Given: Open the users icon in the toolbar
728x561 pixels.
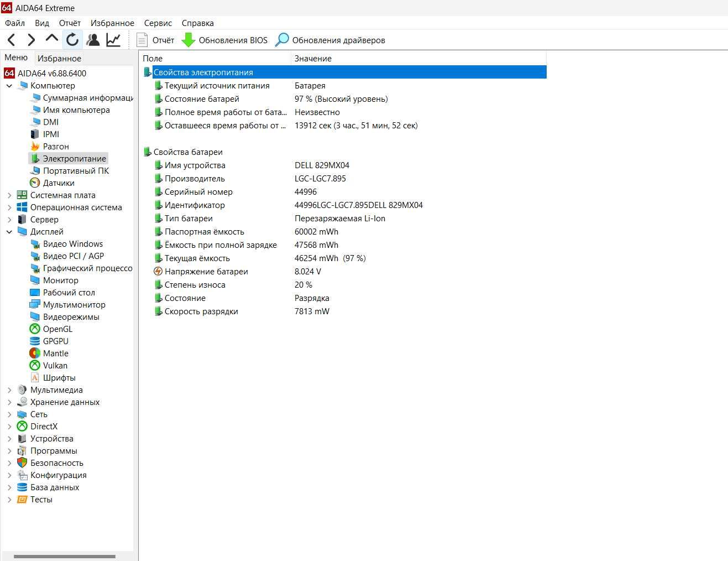Looking at the screenshot, I should point(93,40).
